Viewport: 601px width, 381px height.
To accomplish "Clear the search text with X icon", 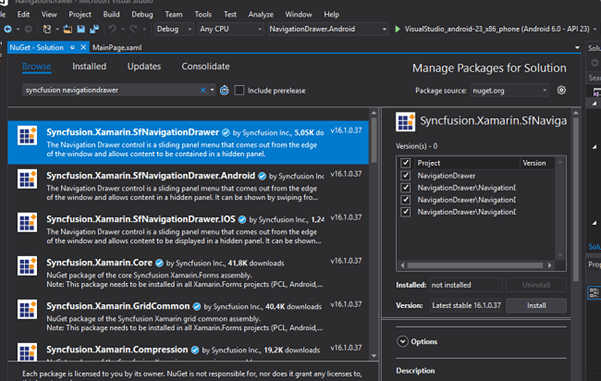I will (203, 90).
